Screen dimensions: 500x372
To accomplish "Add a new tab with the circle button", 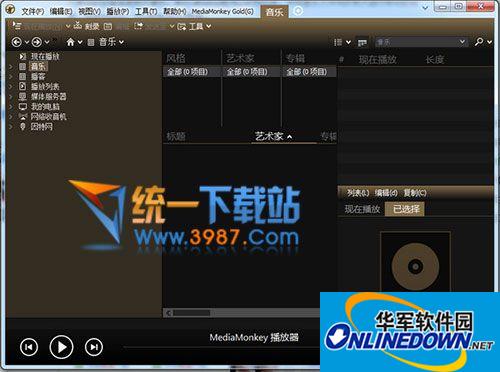I will point(298,11).
